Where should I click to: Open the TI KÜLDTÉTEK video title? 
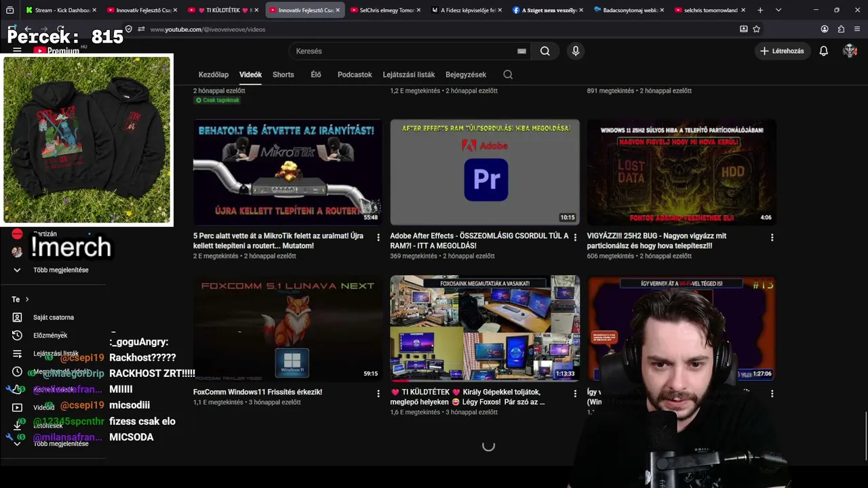(x=467, y=396)
